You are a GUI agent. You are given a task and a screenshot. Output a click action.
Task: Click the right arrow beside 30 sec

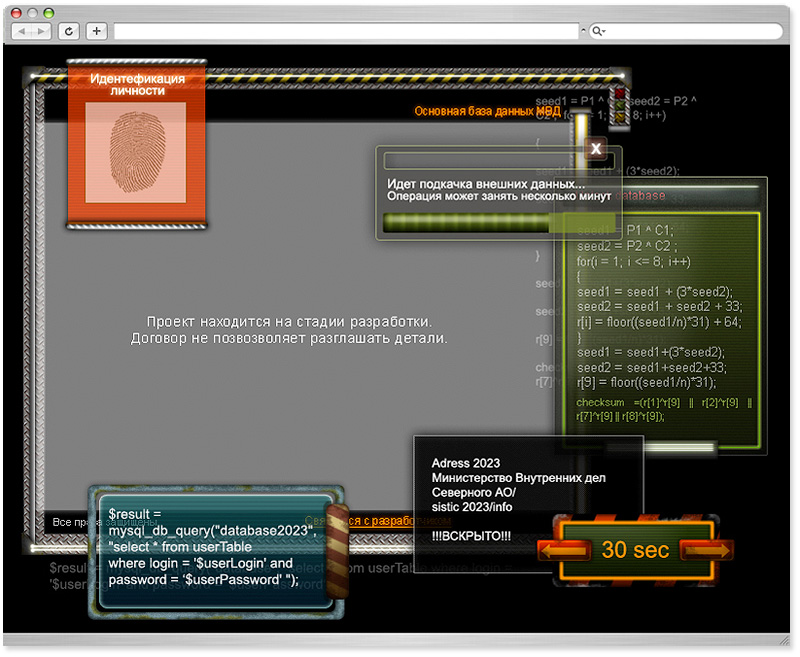[706, 550]
